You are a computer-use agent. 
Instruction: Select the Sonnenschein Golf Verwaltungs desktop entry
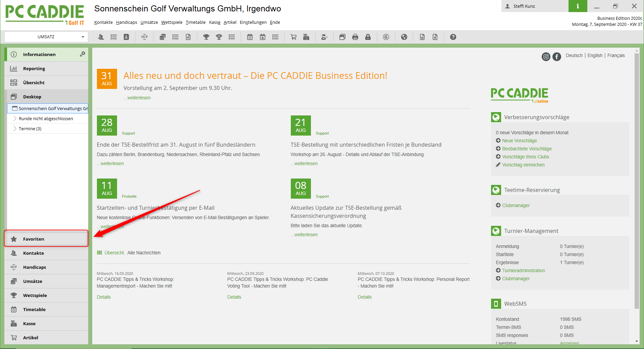pyautogui.click(x=48, y=108)
